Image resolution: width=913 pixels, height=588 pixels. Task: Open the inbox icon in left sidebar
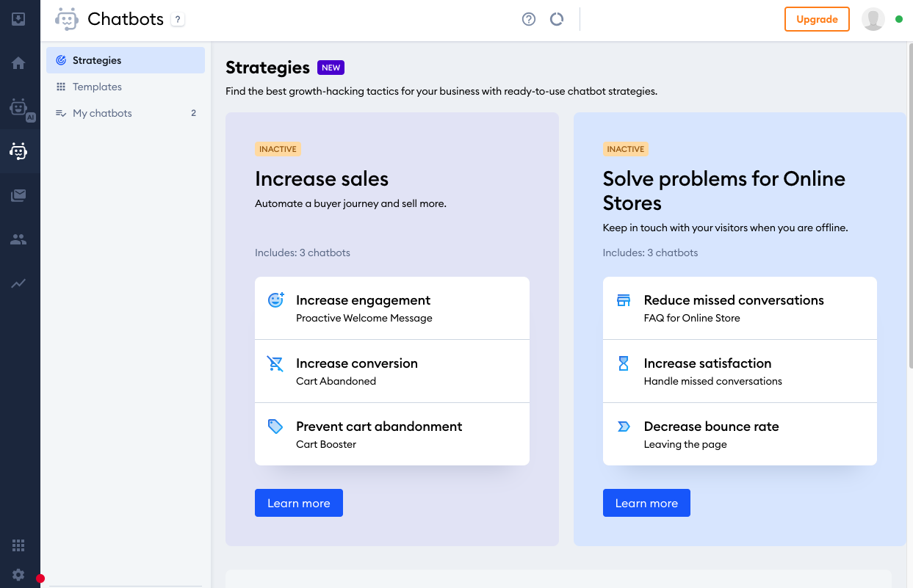18,19
